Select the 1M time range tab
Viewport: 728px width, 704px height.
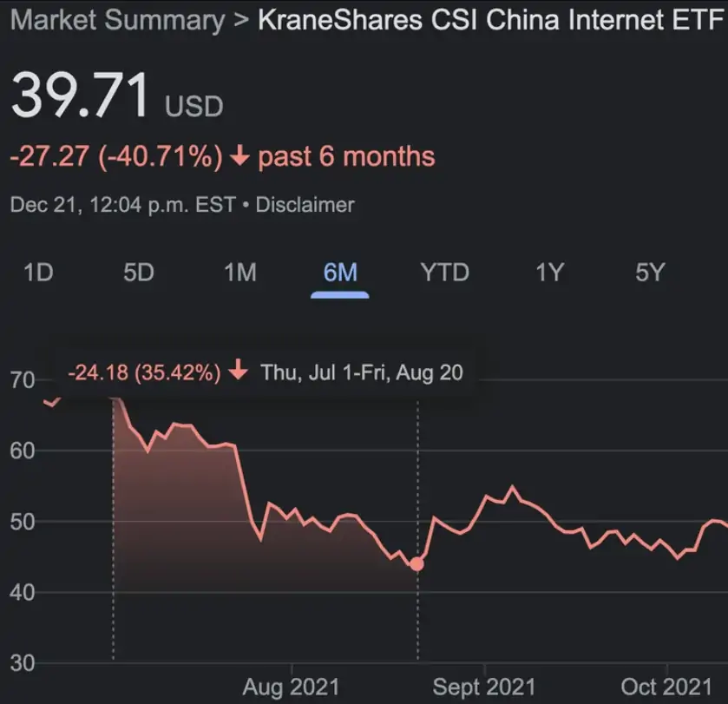pyautogui.click(x=239, y=273)
